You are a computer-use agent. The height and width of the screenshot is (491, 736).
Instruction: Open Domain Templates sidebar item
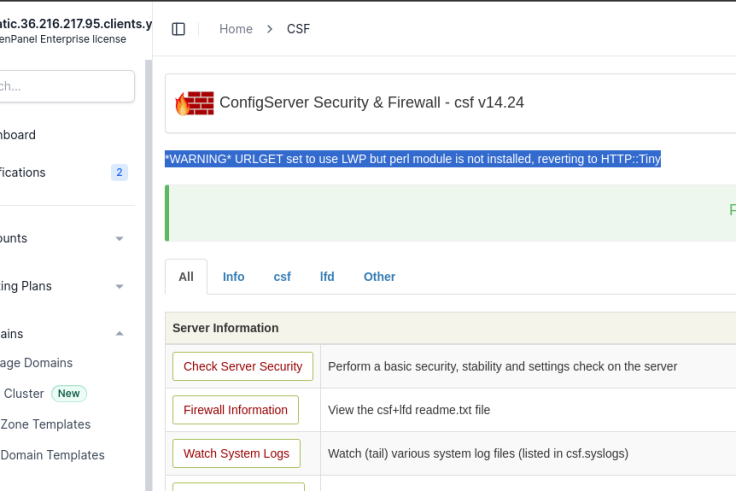click(x=52, y=455)
